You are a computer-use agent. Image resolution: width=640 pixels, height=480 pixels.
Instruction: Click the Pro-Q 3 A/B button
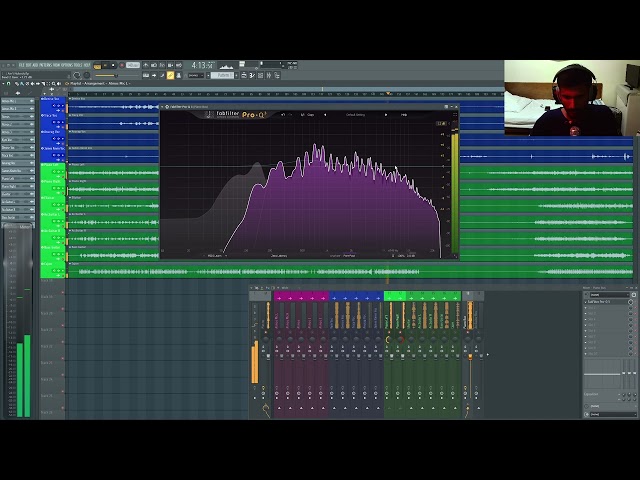pos(303,115)
